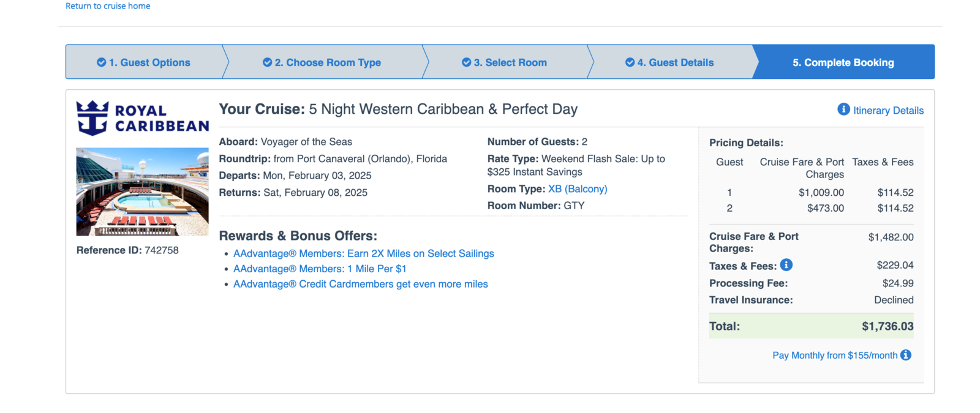The width and height of the screenshot is (980, 413).
Task: Click the cruise ship pool deck photo
Action: pos(142,192)
